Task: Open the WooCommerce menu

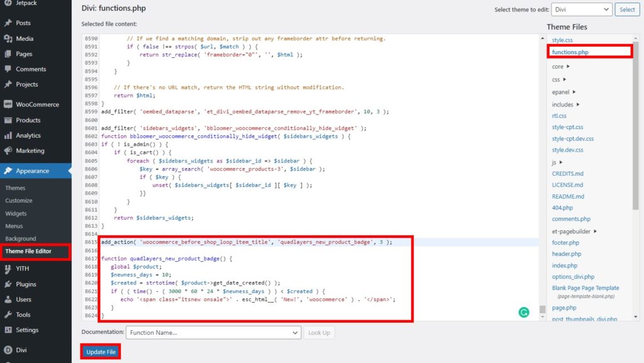Action: pos(36,104)
